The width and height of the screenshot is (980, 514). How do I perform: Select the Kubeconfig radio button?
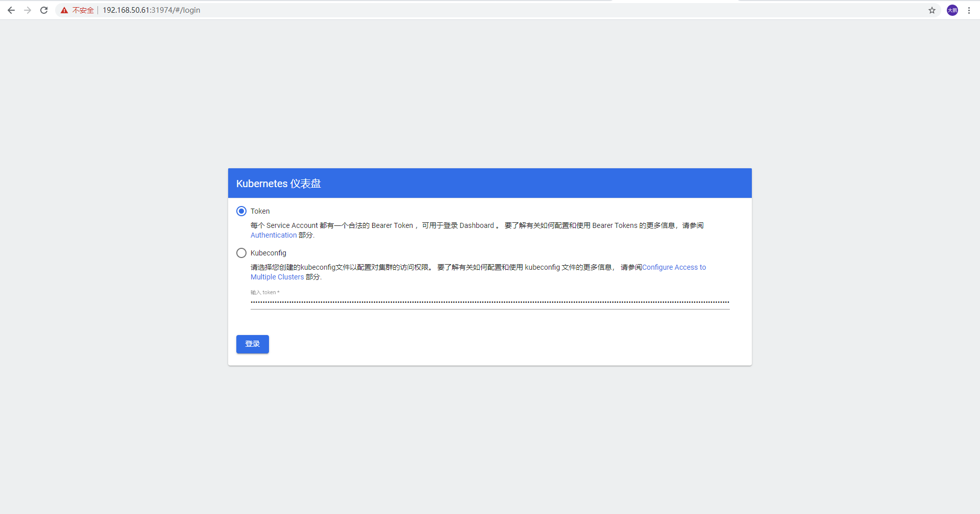coord(241,253)
